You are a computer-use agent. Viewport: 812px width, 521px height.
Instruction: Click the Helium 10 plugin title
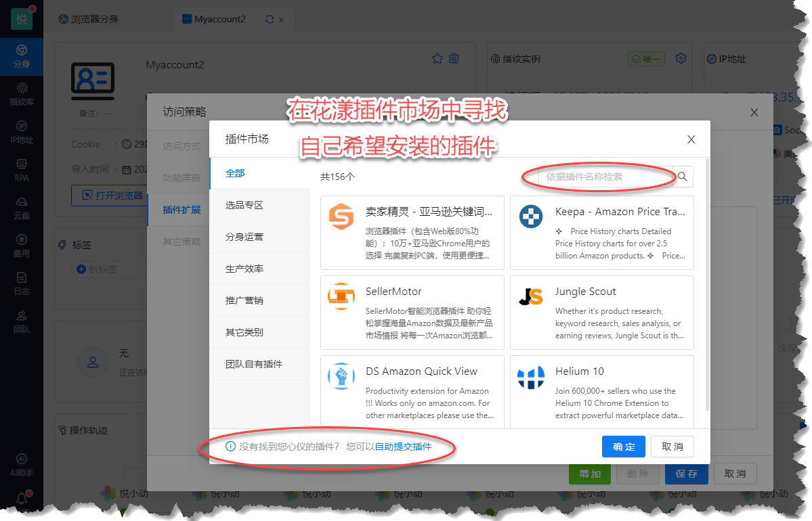pos(580,371)
